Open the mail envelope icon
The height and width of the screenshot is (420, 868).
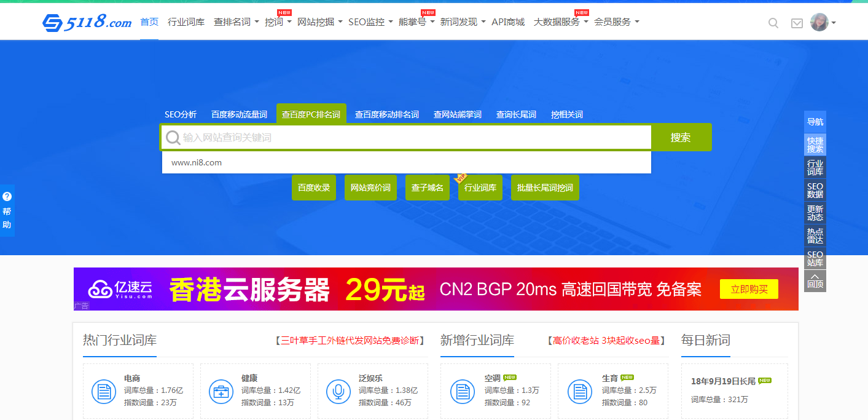pos(797,23)
